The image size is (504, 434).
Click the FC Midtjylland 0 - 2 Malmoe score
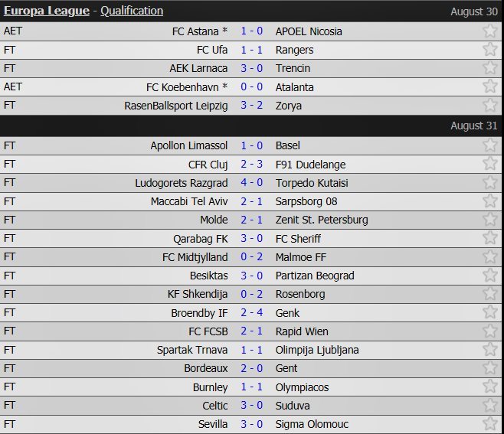251,257
